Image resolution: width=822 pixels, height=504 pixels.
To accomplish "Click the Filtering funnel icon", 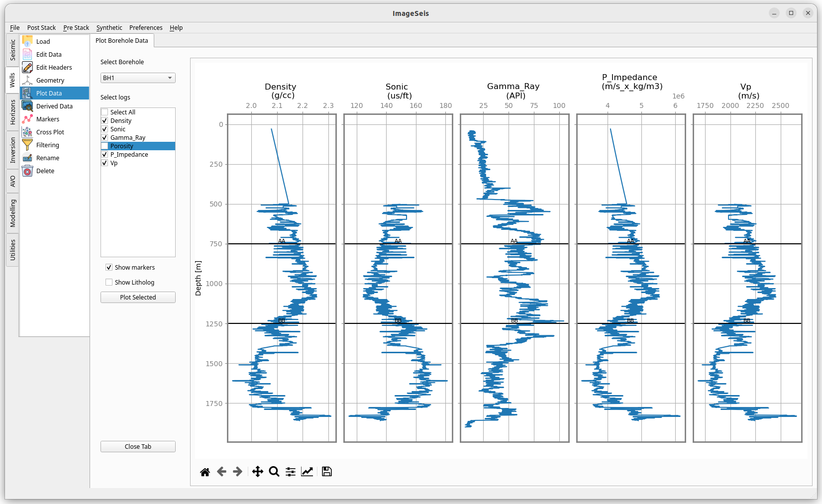I will 28,145.
